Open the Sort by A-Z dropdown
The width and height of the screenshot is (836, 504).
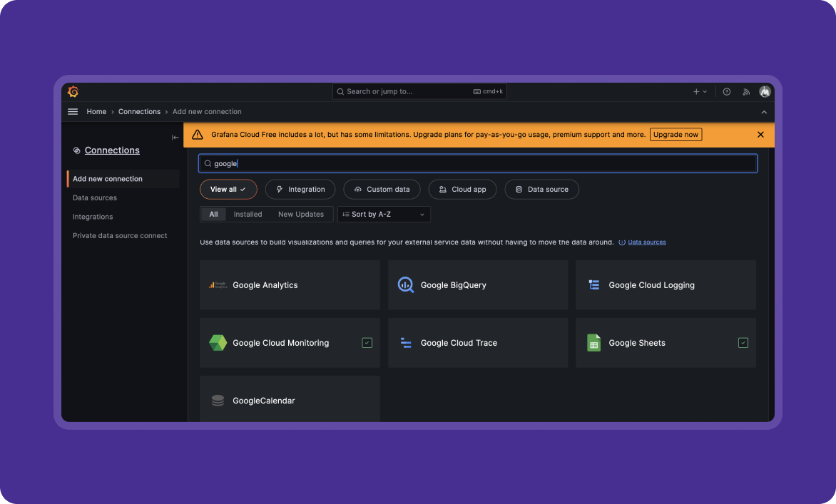pos(384,215)
